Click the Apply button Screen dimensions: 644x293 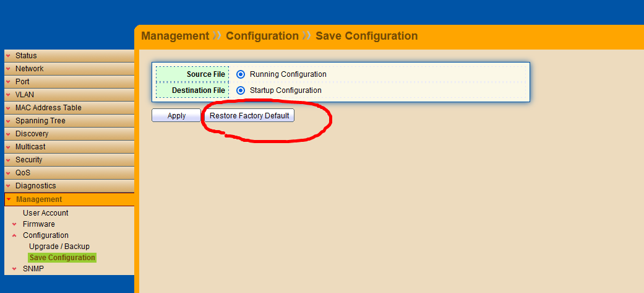click(176, 116)
